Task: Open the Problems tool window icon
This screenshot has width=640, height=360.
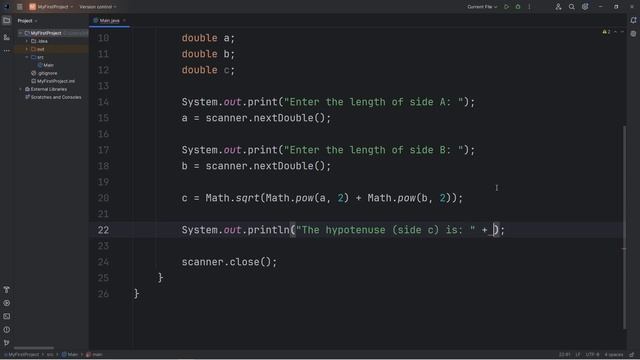Action: [x=7, y=329]
